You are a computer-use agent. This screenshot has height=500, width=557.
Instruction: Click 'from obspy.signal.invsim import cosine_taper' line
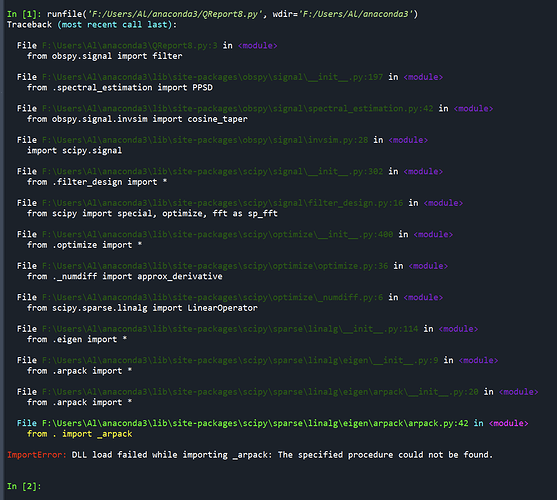point(137,119)
